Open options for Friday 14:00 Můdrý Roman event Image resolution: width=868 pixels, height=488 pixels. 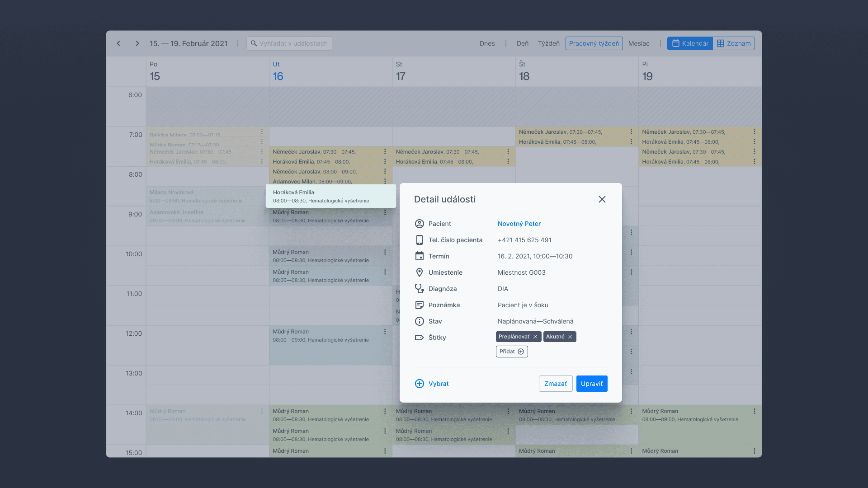tap(754, 411)
